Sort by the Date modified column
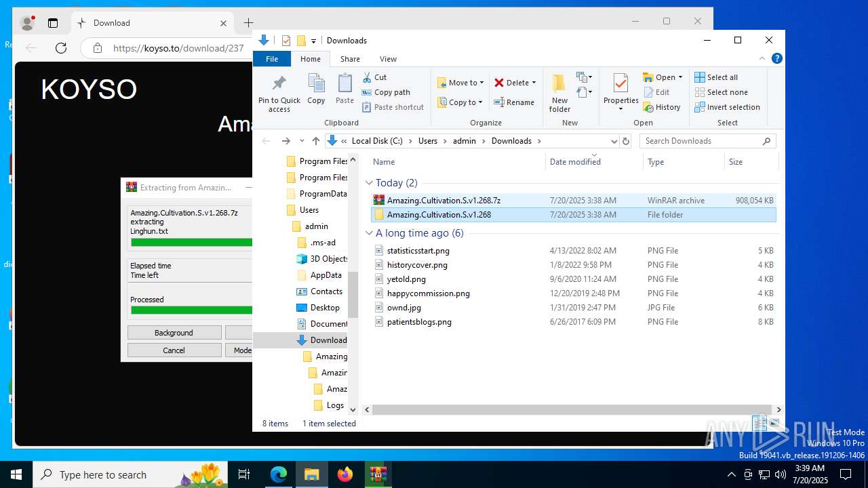Image resolution: width=868 pixels, height=488 pixels. (594, 161)
